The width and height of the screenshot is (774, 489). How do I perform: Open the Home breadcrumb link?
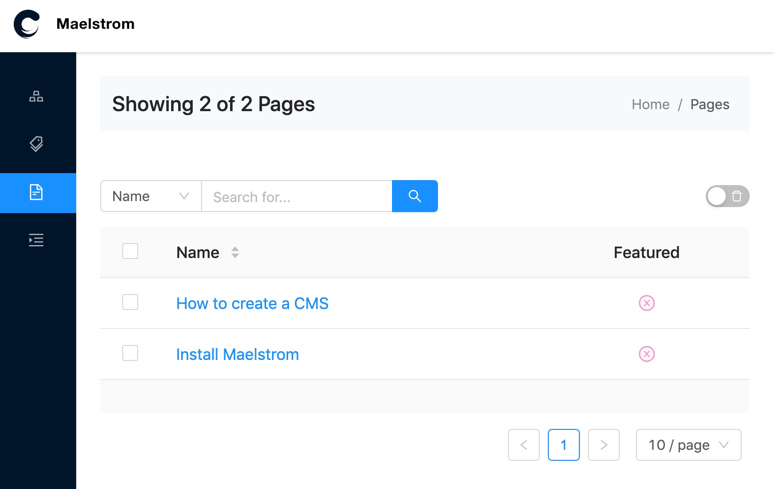[x=650, y=104]
